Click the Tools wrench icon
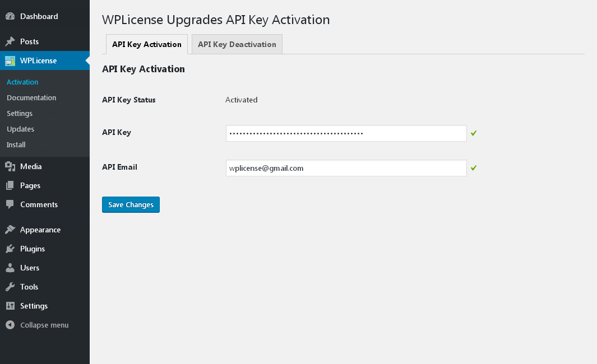This screenshot has height=364, width=597. [10, 287]
